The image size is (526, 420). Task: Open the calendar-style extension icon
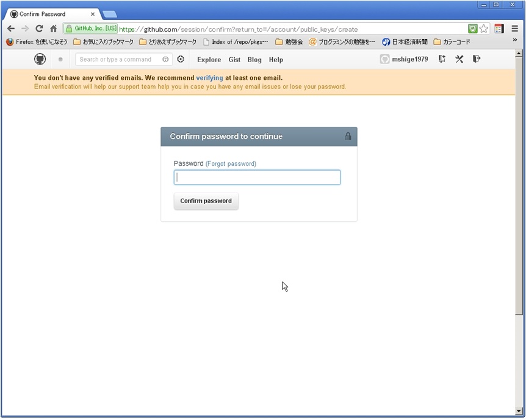pyautogui.click(x=499, y=29)
